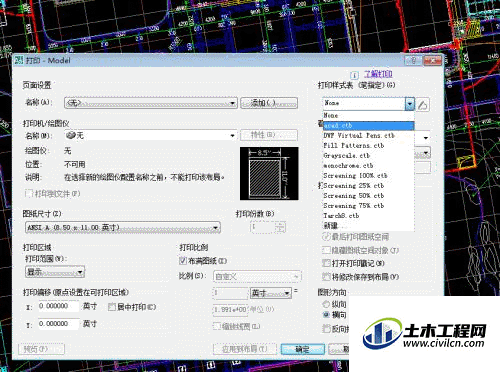Select the 纵向 orientation radio button
This screenshot has height=372, width=500.
326,304
